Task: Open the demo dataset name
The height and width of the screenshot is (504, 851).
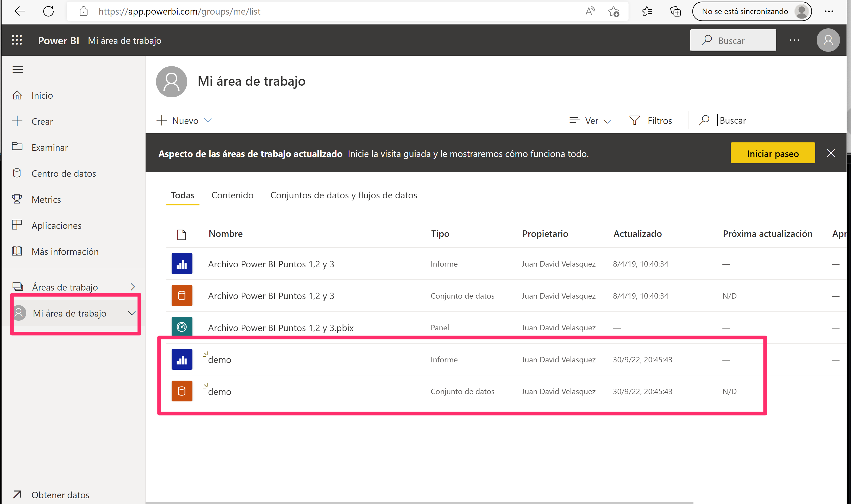Action: pos(220,392)
